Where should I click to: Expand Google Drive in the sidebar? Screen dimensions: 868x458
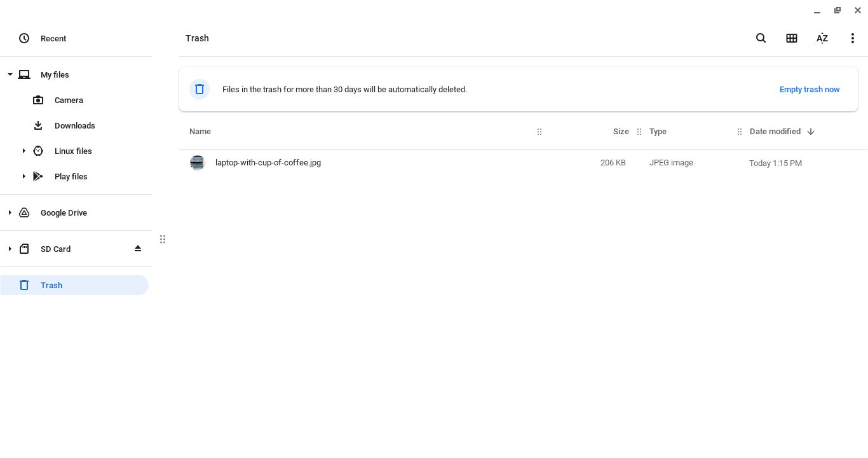(x=10, y=212)
